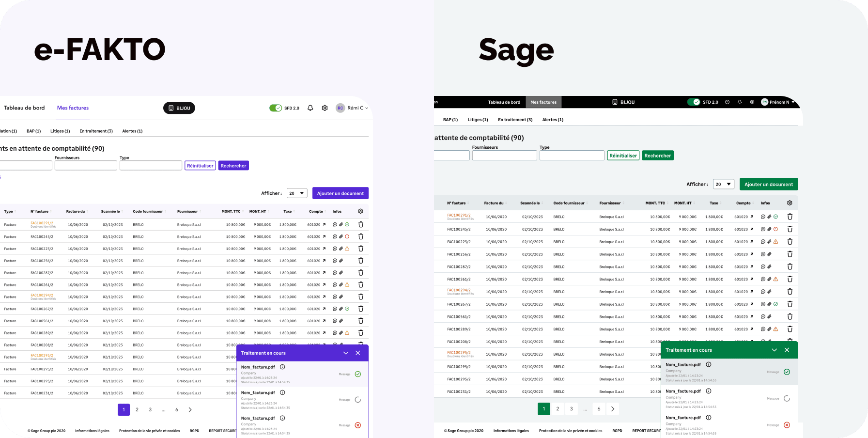Go to page 2 in Sage pagination

558,409
